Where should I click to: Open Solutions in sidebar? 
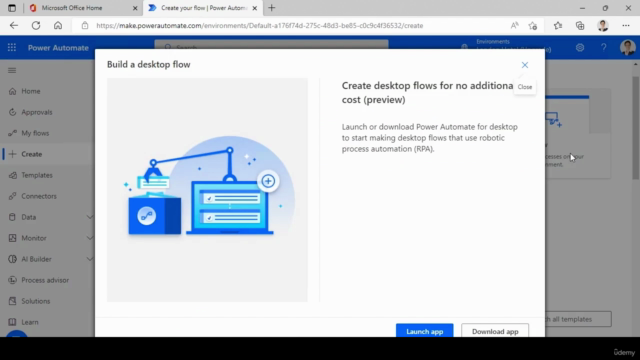pyautogui.click(x=36, y=301)
